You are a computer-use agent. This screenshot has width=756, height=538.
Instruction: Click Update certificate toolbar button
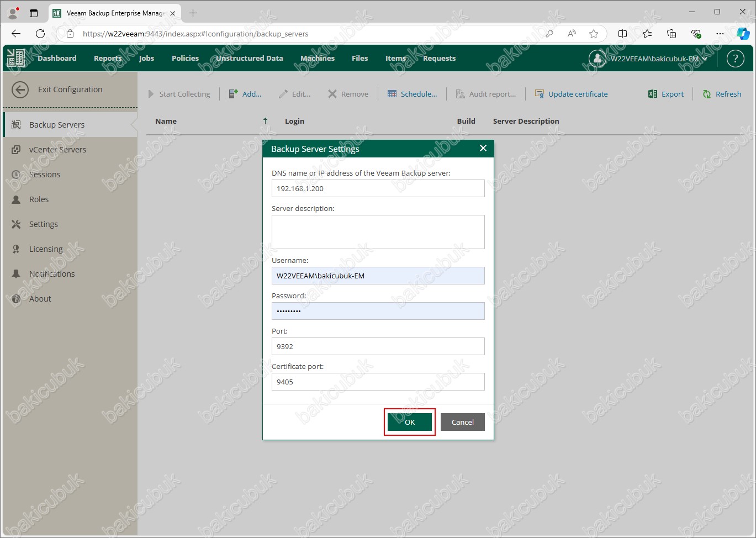[x=571, y=94]
